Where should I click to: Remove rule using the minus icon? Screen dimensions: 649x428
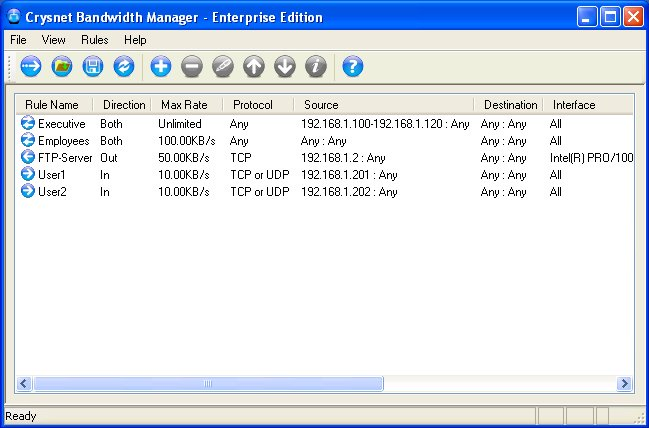192,66
